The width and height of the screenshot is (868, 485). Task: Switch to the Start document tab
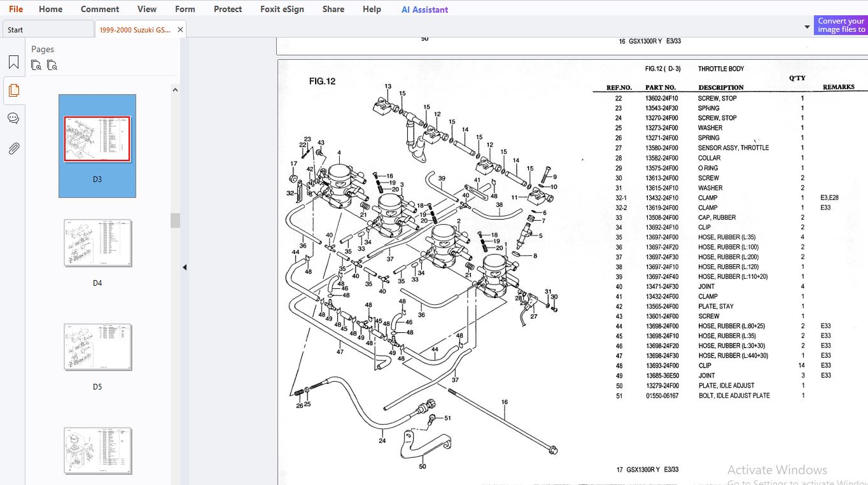pos(48,29)
